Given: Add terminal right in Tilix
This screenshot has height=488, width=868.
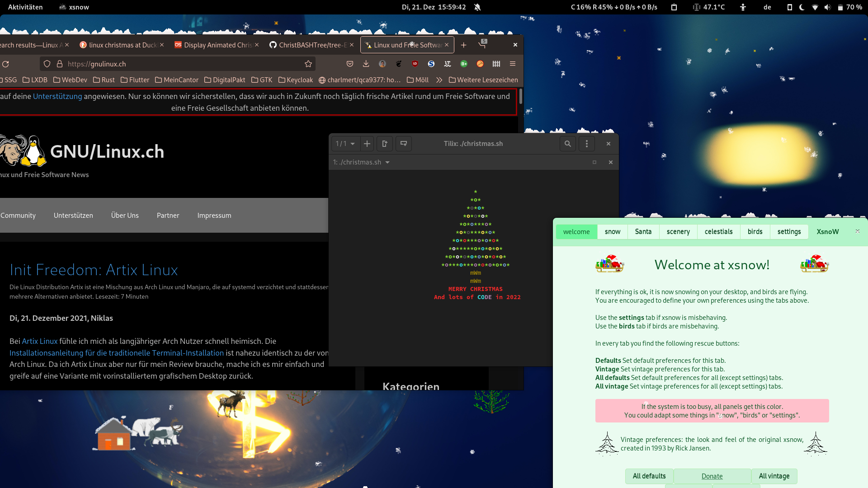Looking at the screenshot, I should pyautogui.click(x=385, y=144).
